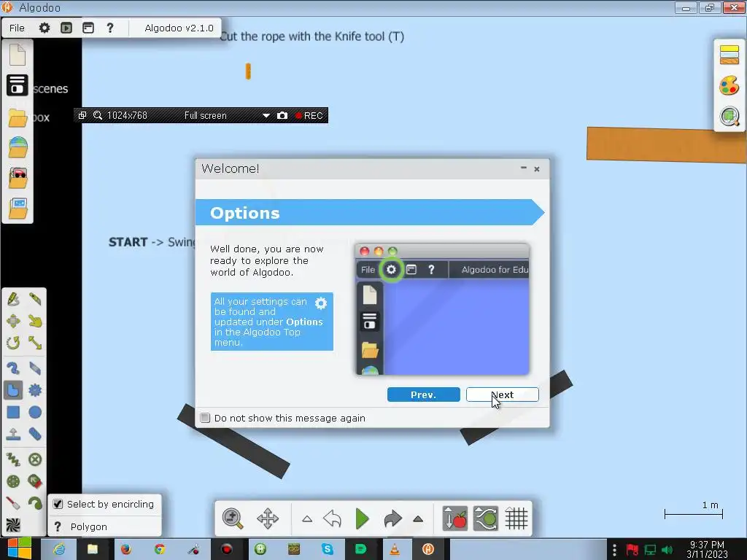This screenshot has width=747, height=560.
Task: Click the Zoom tool in bottom toolbar
Action: (233, 518)
